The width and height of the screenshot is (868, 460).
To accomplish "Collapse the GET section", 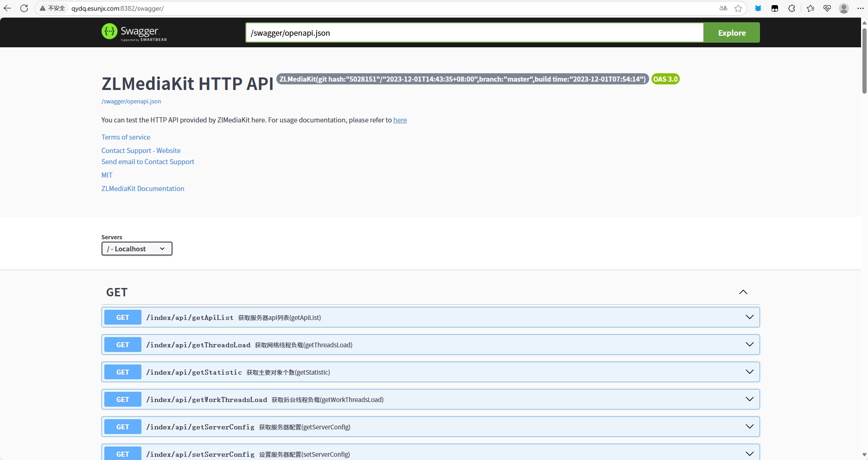I will (743, 292).
